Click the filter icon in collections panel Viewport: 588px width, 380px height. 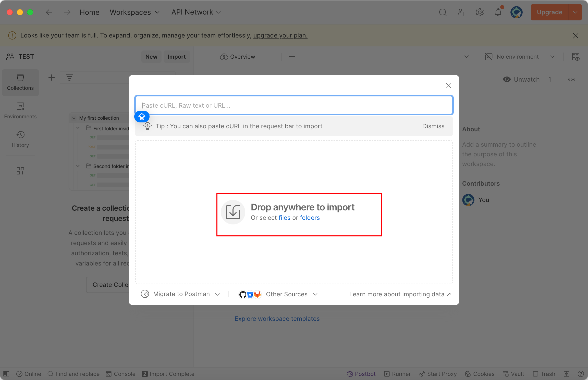click(69, 78)
